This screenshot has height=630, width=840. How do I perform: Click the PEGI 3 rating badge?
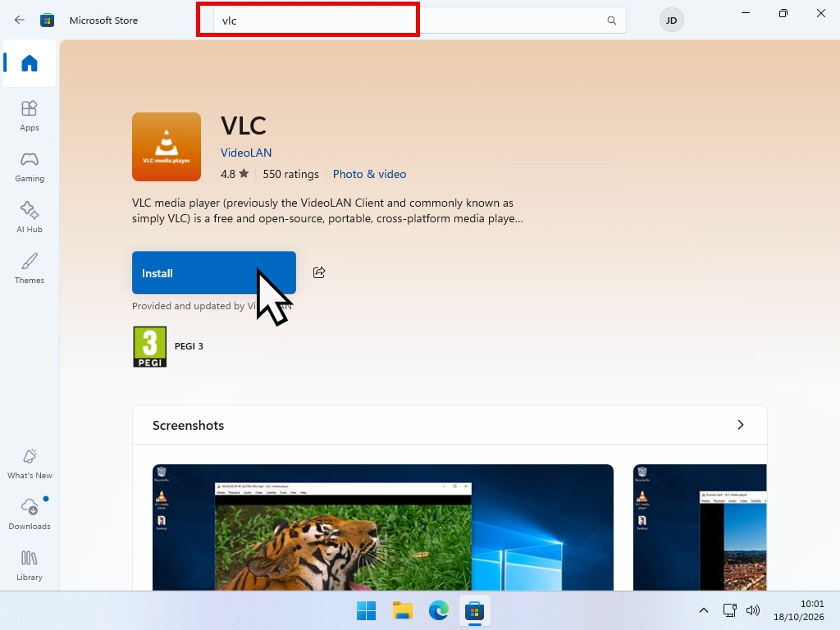[x=149, y=347]
